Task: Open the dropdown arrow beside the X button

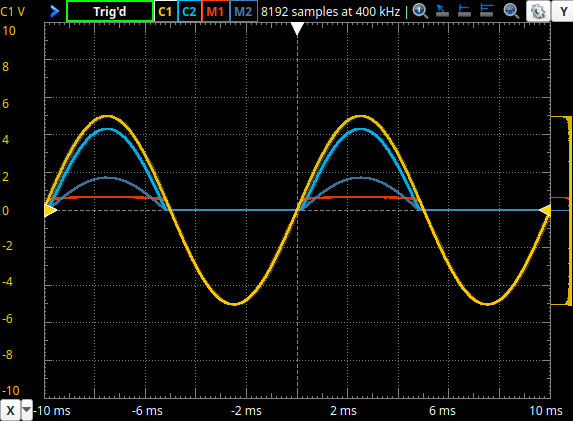Action: (x=27, y=410)
